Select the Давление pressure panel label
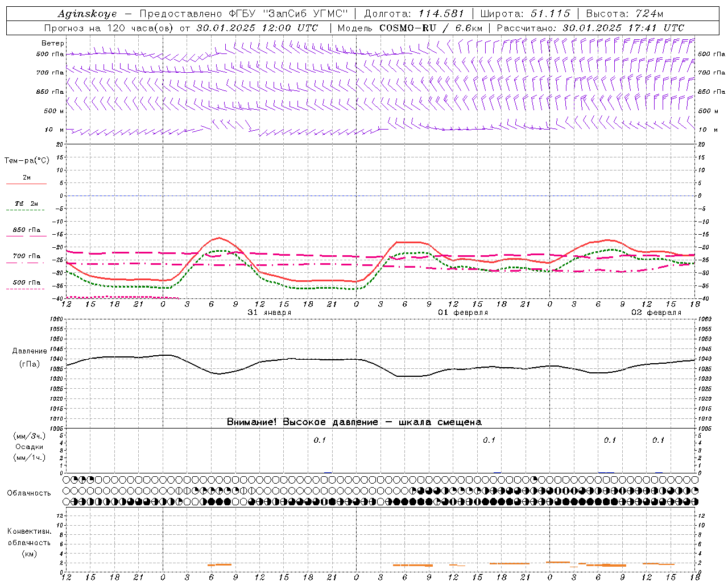This screenshot has height=582, width=728. click(x=30, y=351)
